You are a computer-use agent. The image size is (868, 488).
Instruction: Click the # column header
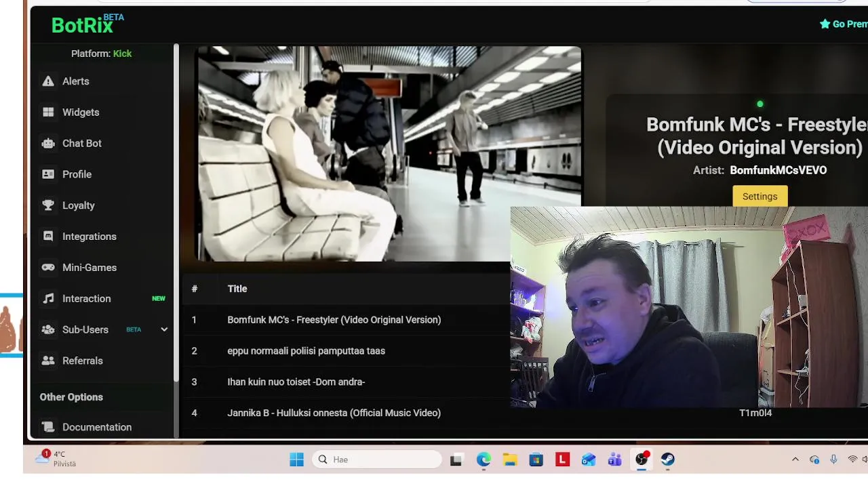[194, 289]
